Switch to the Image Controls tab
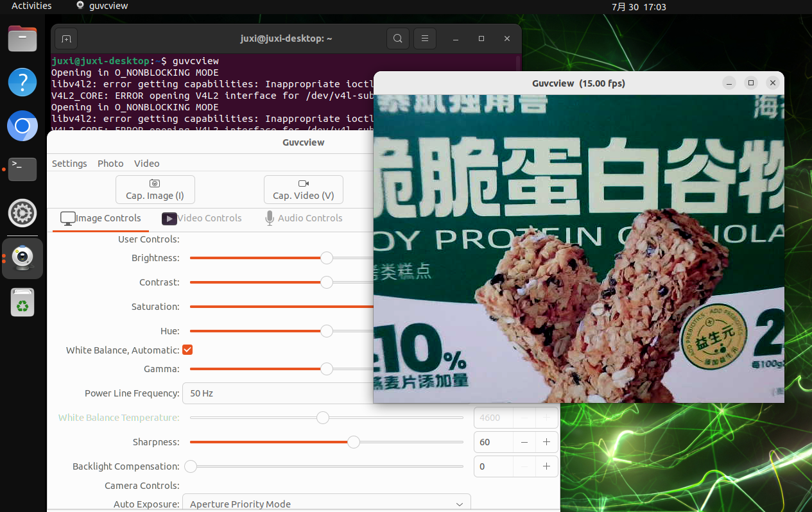The height and width of the screenshot is (512, 812). [x=101, y=219]
